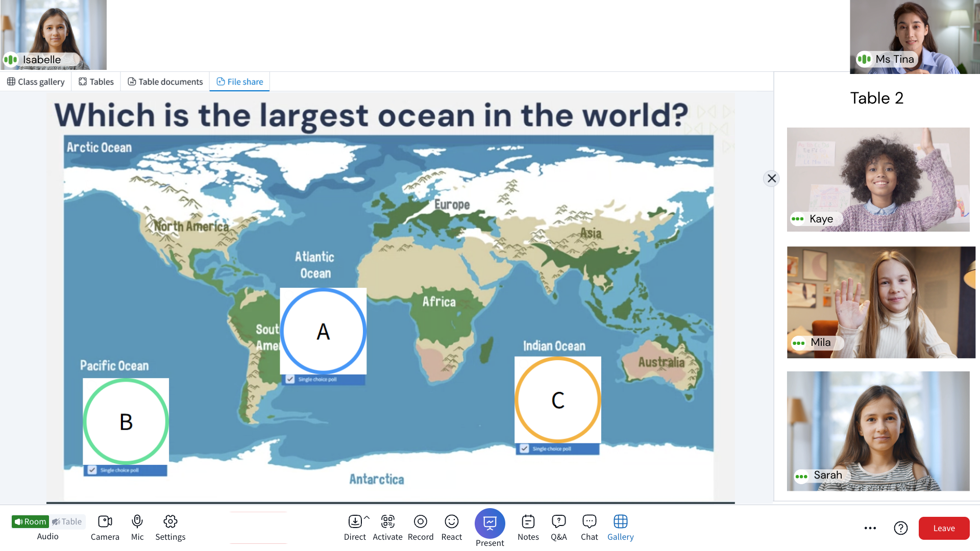The height and width of the screenshot is (551, 980).
Task: Close the Table 2 side panel
Action: (x=772, y=179)
